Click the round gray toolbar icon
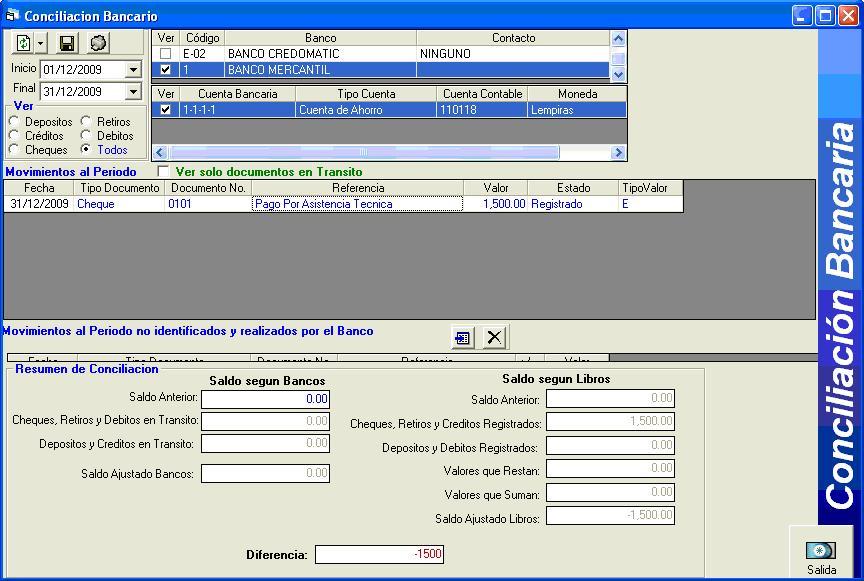Viewport: 864px width, 581px height. (x=98, y=43)
